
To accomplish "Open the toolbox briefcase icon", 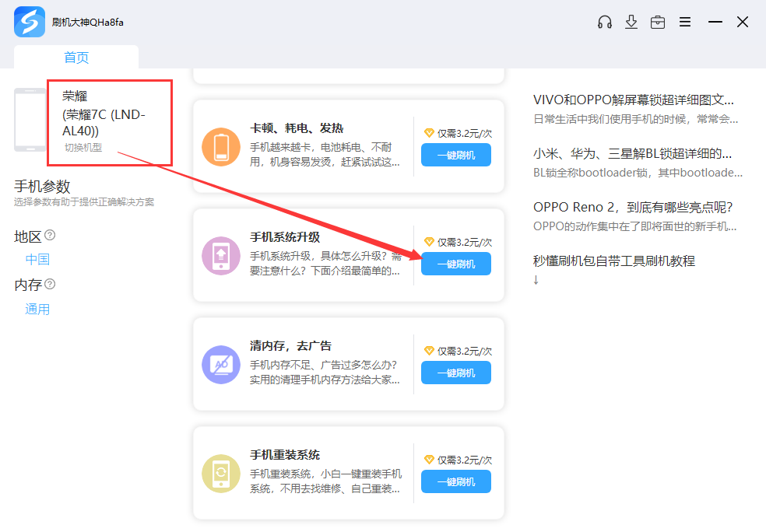I will point(658,22).
